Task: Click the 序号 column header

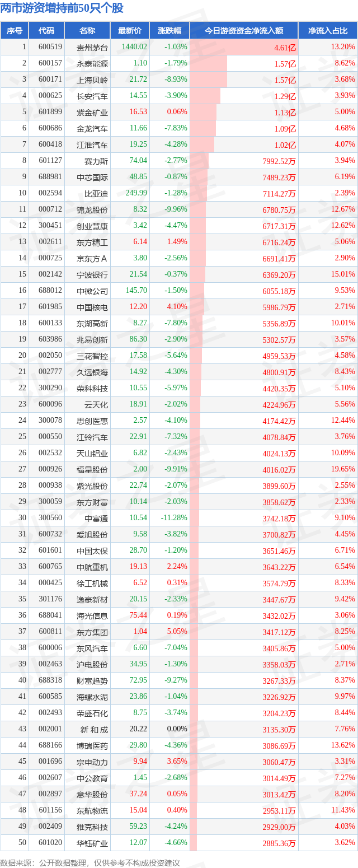Action: [15, 30]
